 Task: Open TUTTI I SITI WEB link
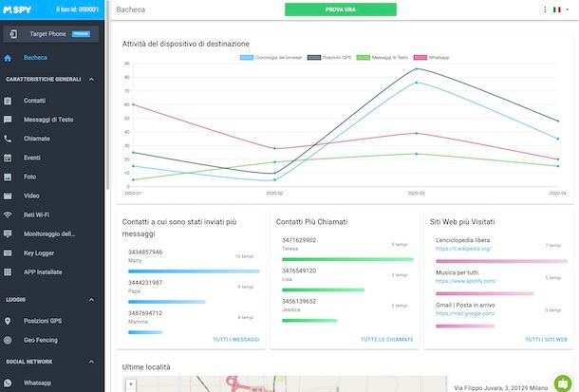tap(546, 339)
